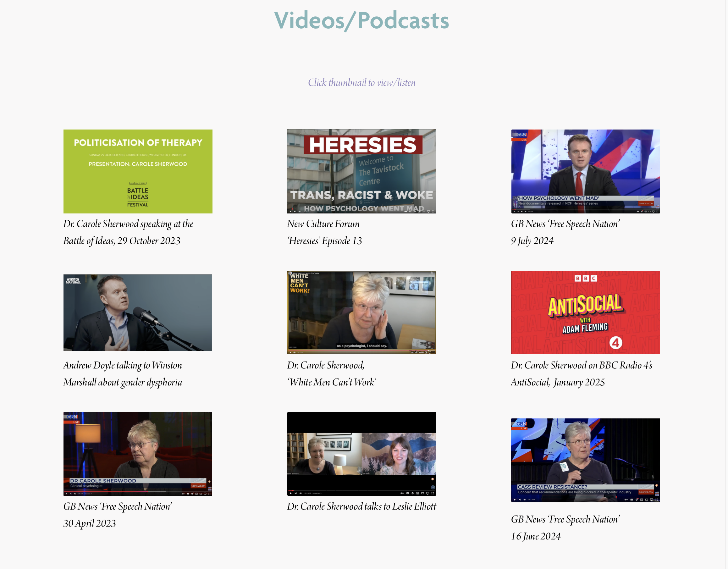Open the Dr Carole Sherwood GB News thumbnail
The image size is (728, 569).
138,454
